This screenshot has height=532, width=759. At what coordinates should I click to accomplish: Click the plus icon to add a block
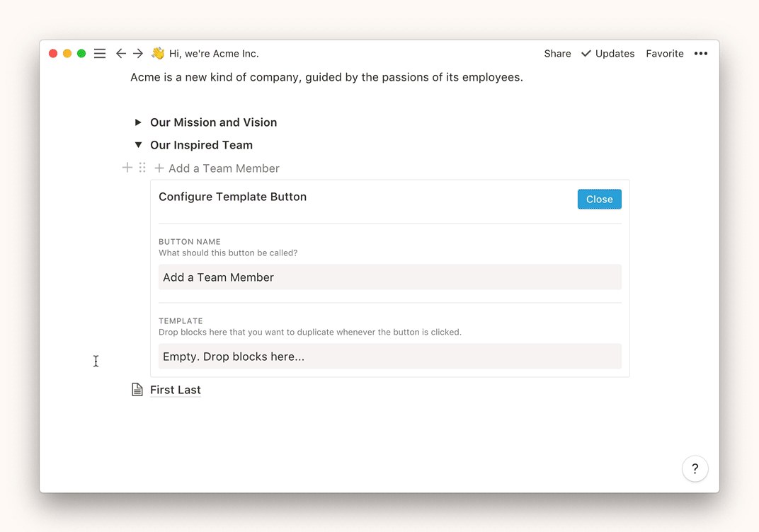pyautogui.click(x=127, y=168)
